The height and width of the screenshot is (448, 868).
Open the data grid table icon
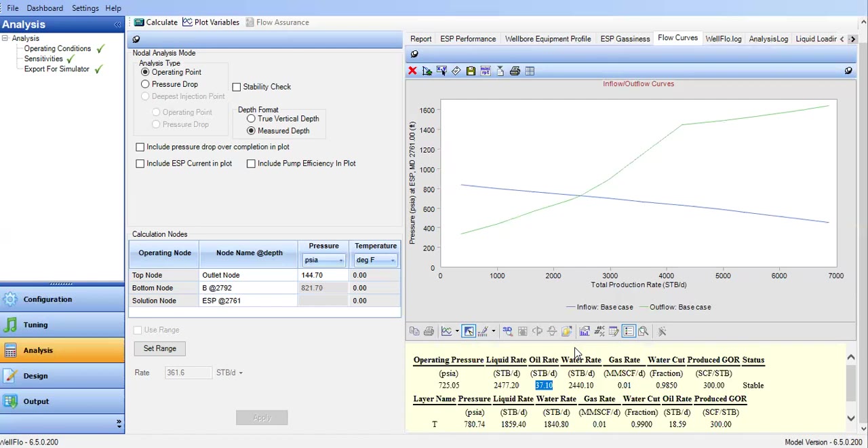530,71
